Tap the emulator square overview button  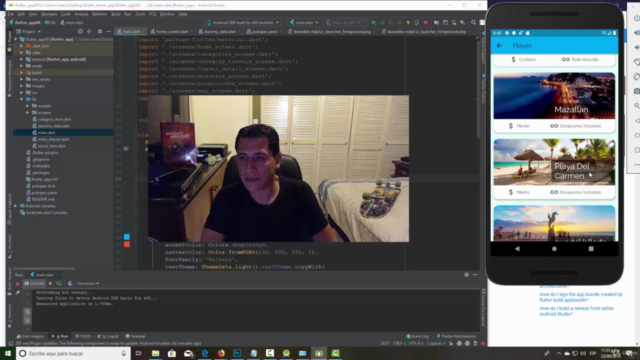tap(591, 249)
